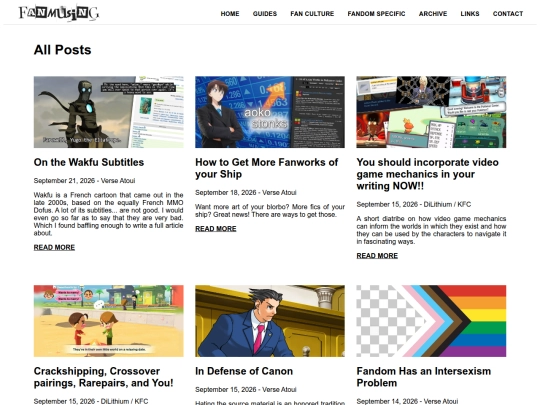The height and width of the screenshot is (405, 540).
Task: Open the HOME nav item
Action: tap(230, 14)
